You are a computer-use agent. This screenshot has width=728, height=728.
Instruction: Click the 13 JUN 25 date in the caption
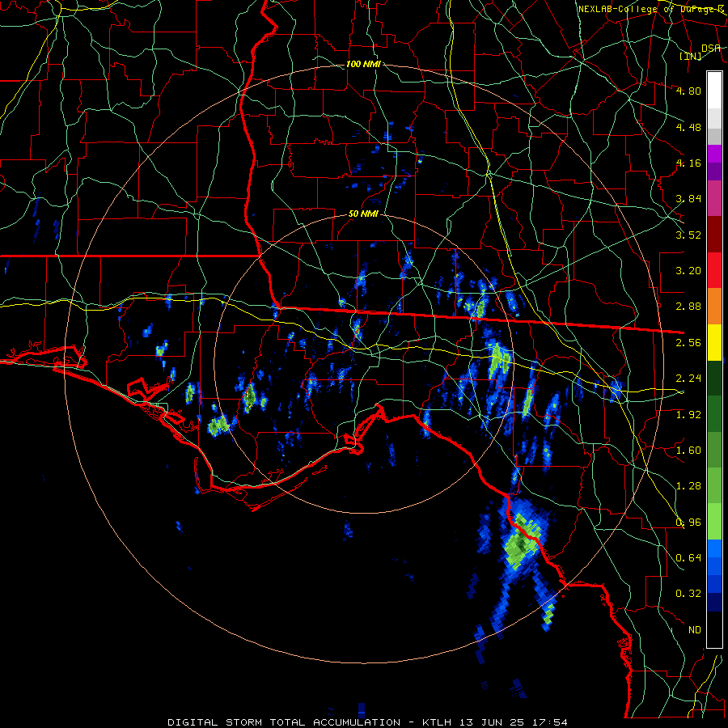click(492, 722)
